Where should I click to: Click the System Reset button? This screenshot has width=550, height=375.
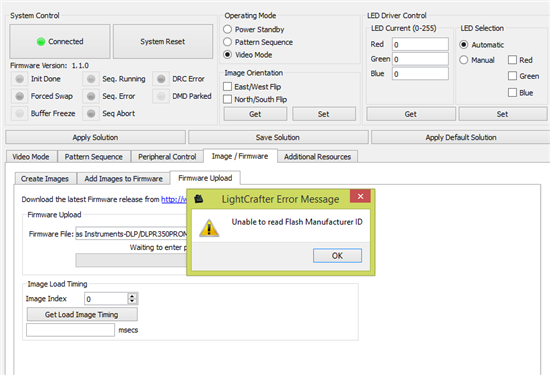click(x=163, y=41)
